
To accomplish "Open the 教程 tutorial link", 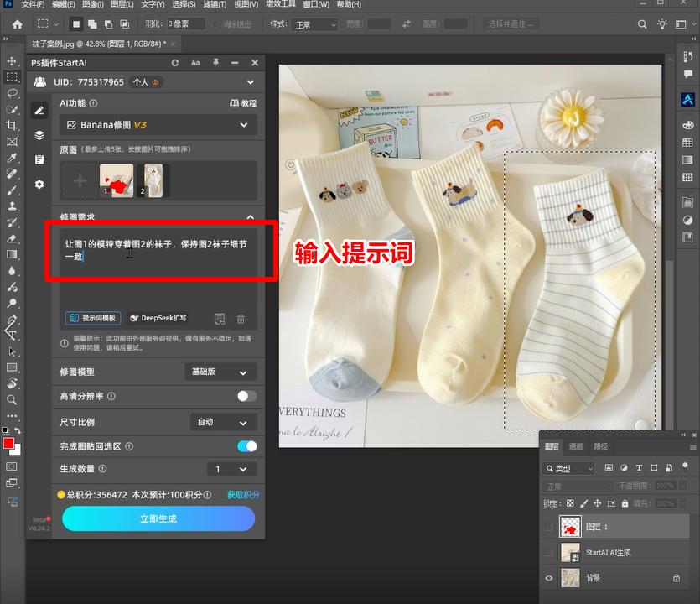I will 243,104.
